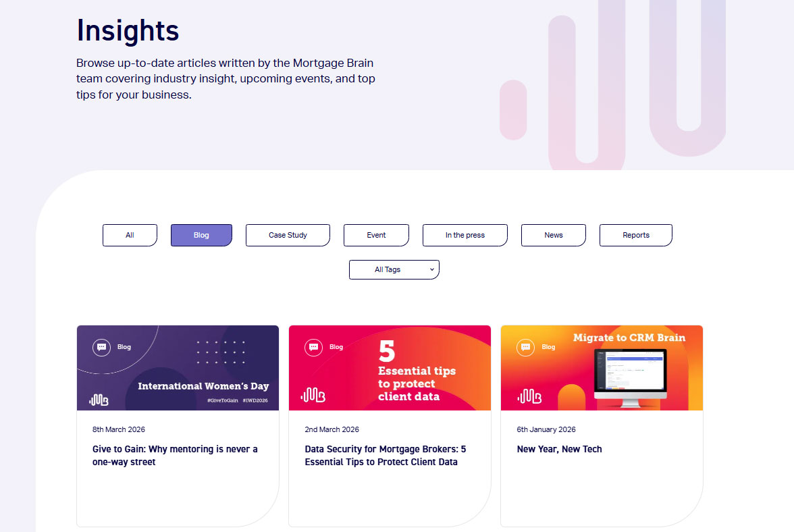
Task: Select the Reports filter
Action: pos(635,235)
